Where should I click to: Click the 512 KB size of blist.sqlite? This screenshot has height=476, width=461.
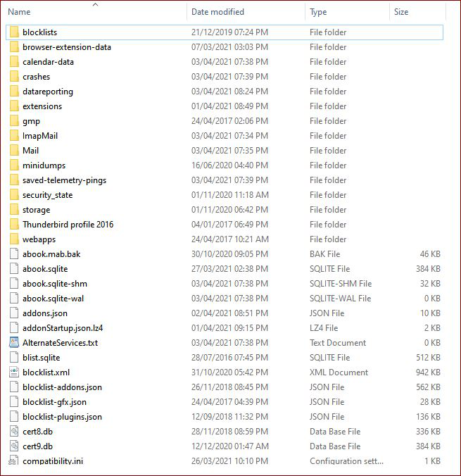point(428,357)
